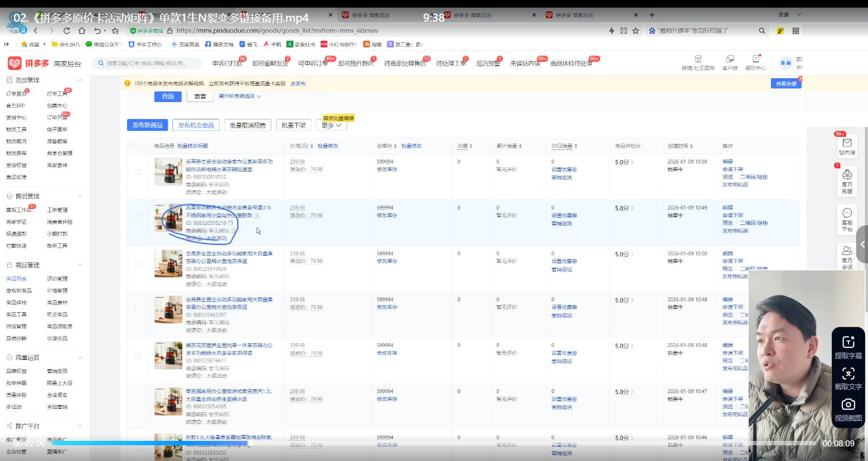Click the blue 查询 button
Viewport: 868px width, 461px height.
168,96
